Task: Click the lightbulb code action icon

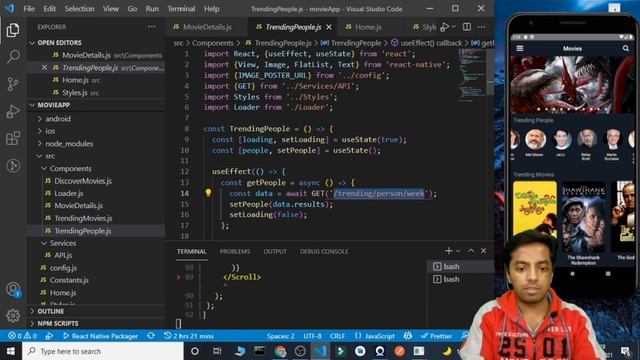Action: point(208,193)
